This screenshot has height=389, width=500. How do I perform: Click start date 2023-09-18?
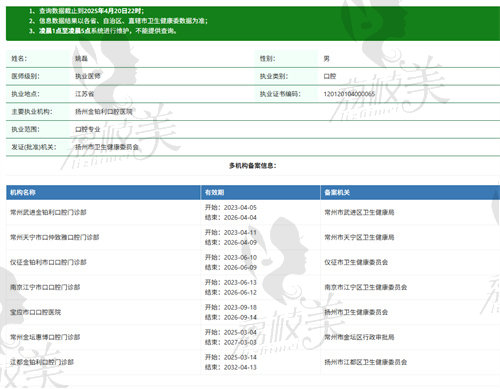click(x=240, y=307)
